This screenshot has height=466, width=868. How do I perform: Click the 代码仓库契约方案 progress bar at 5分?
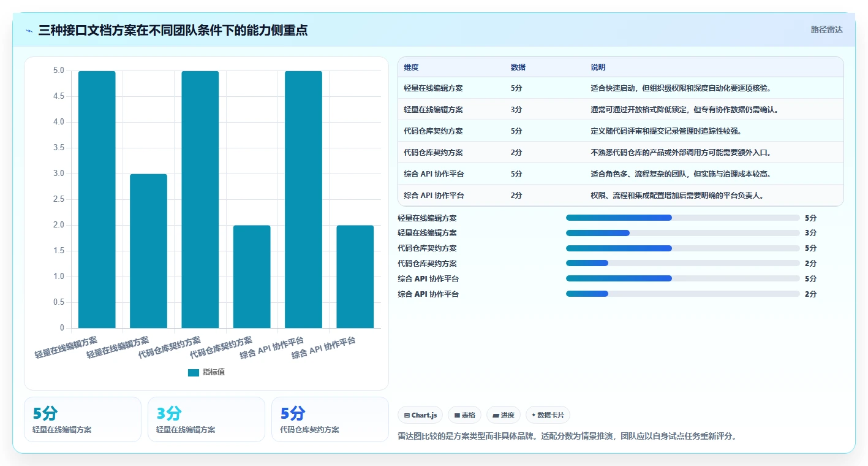683,248
